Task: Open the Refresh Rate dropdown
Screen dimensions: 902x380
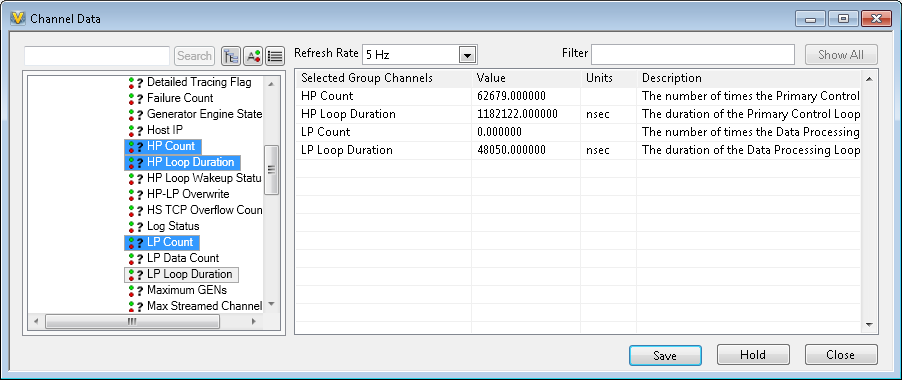Action: (x=467, y=55)
